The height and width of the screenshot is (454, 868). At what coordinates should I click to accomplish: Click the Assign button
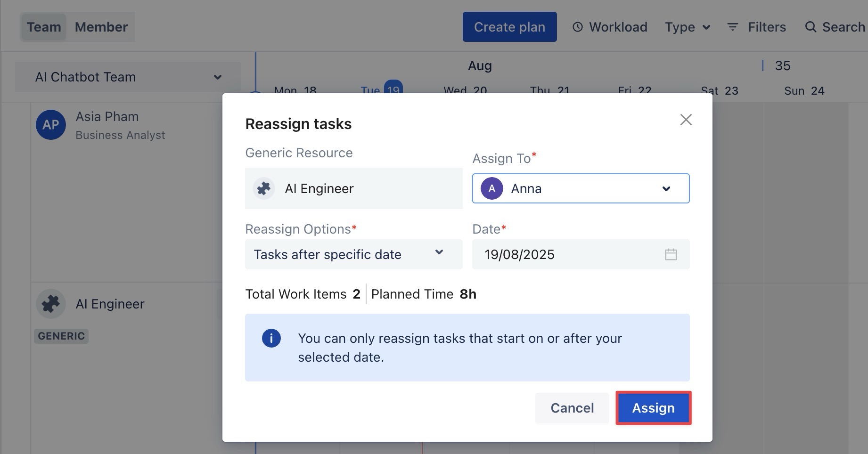[x=653, y=408]
